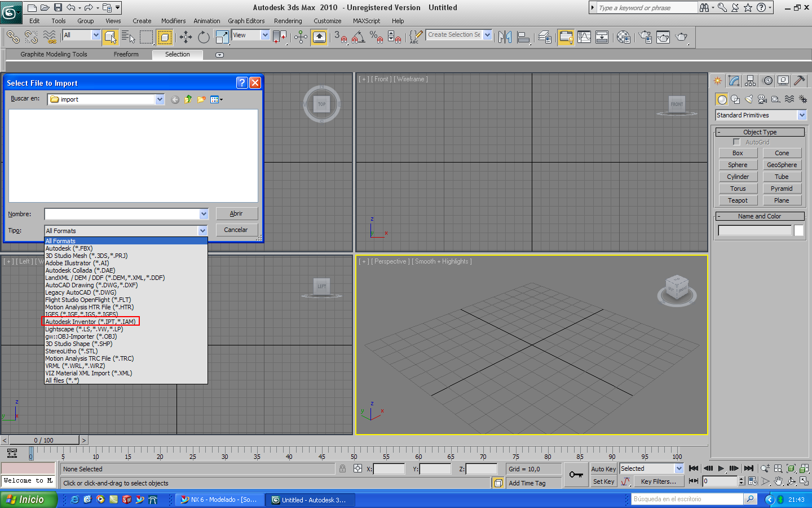Image resolution: width=812 pixels, height=508 pixels.
Task: Expand the Standard Primitives dropdown
Action: 802,115
